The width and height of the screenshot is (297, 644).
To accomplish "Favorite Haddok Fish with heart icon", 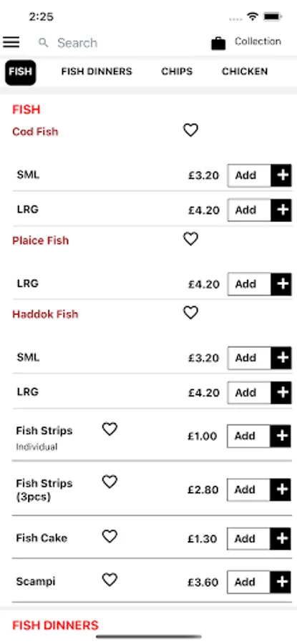I will pyautogui.click(x=190, y=313).
